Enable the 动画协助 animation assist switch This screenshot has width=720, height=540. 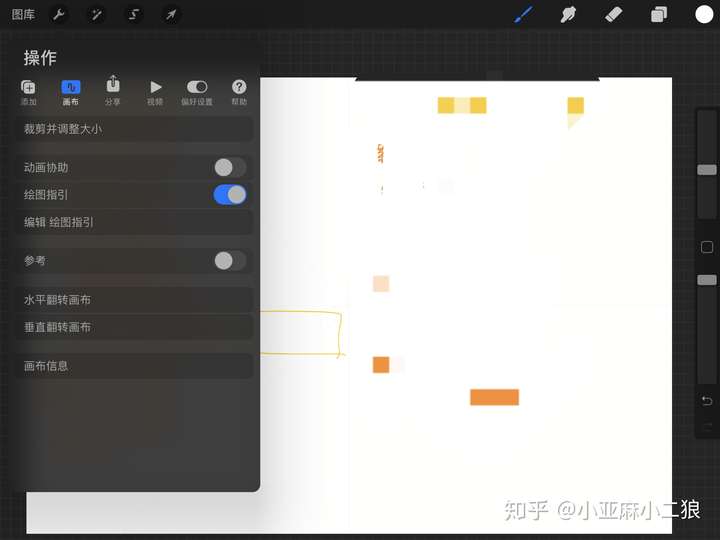tap(230, 167)
